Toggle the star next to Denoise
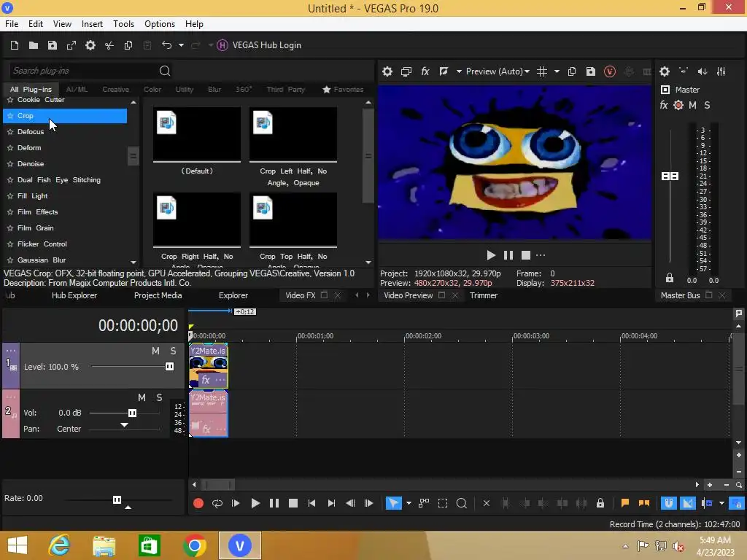 (10, 164)
